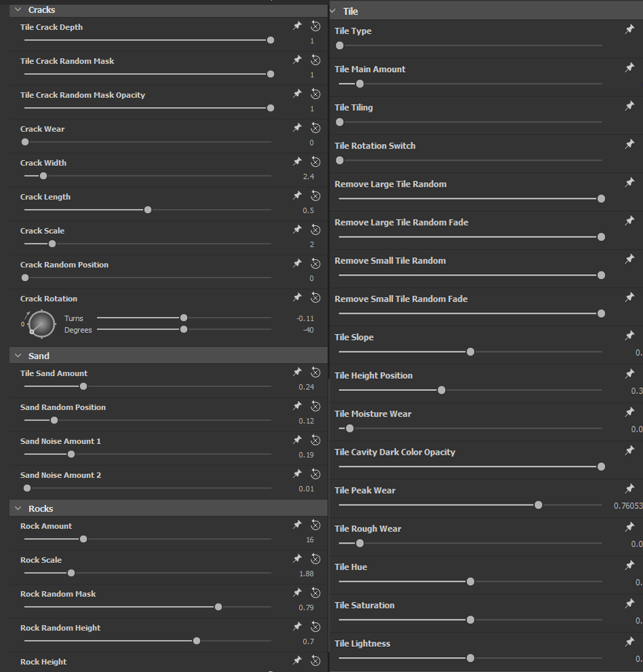Collapse the Sand section chevron
Viewport: 643px width, 672px height.
tap(18, 356)
